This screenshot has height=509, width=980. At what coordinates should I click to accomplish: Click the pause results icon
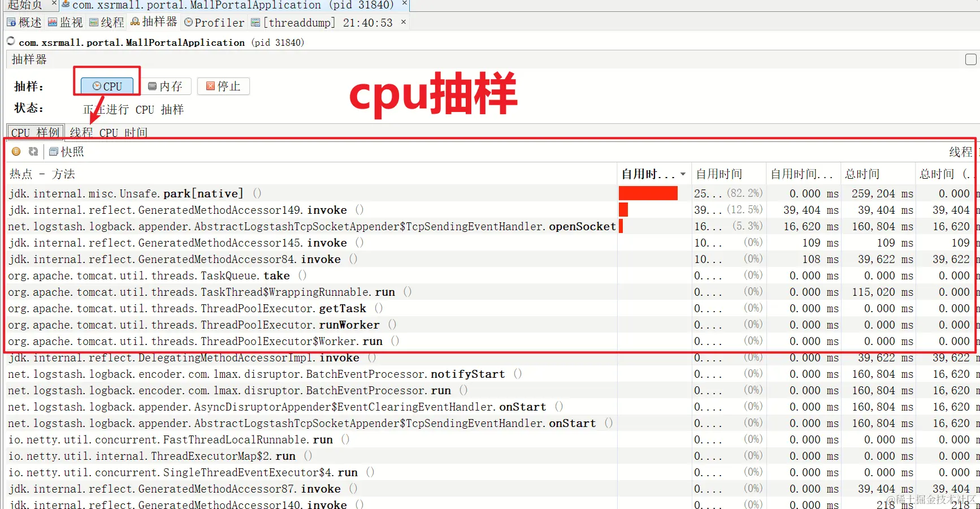click(16, 152)
